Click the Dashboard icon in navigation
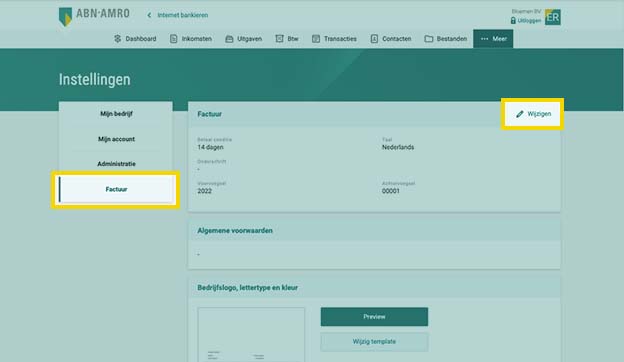Image resolution: width=624 pixels, height=362 pixels. point(117,39)
